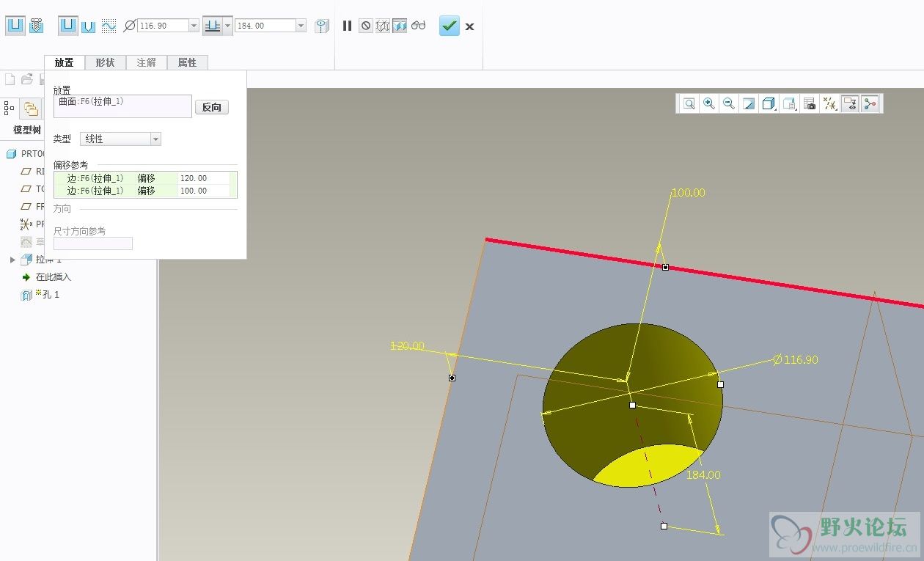Click the Ø116.90 dimension in viewport
924x561 pixels.
pos(796,359)
